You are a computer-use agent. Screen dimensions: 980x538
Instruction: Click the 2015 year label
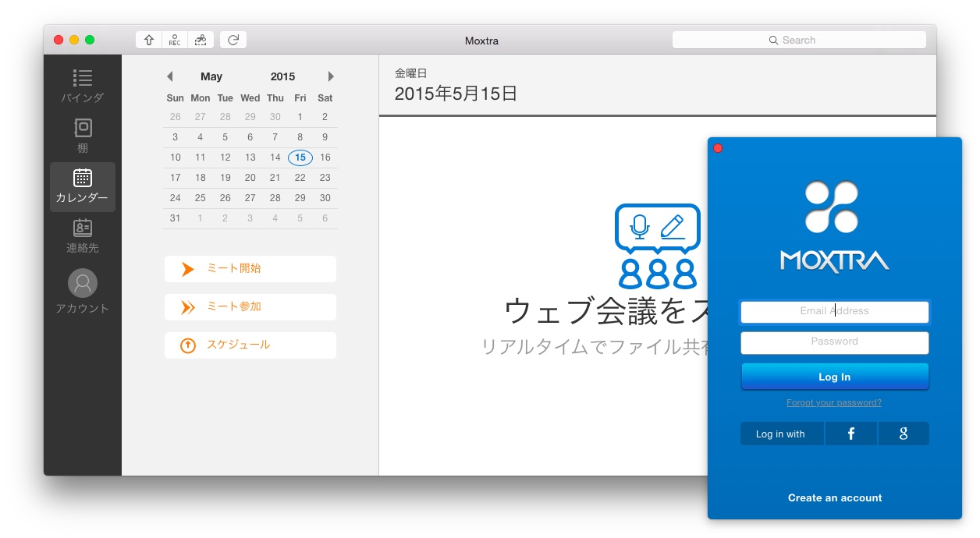[283, 76]
